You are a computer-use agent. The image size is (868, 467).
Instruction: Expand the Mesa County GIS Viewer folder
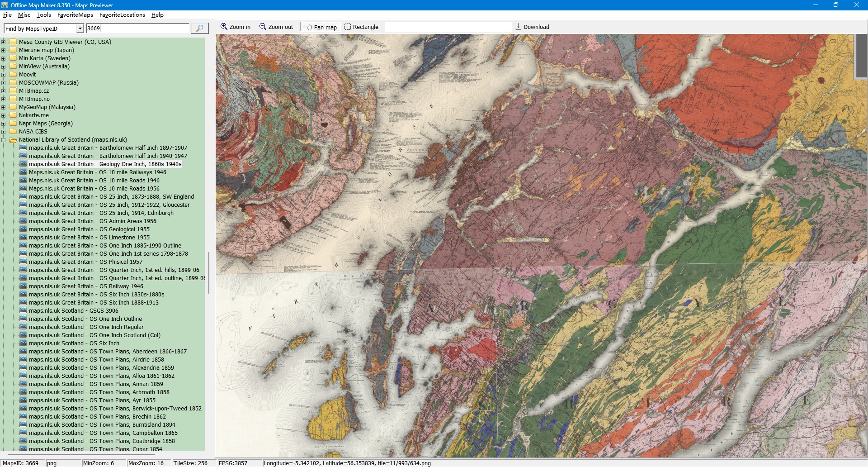[x=4, y=42]
